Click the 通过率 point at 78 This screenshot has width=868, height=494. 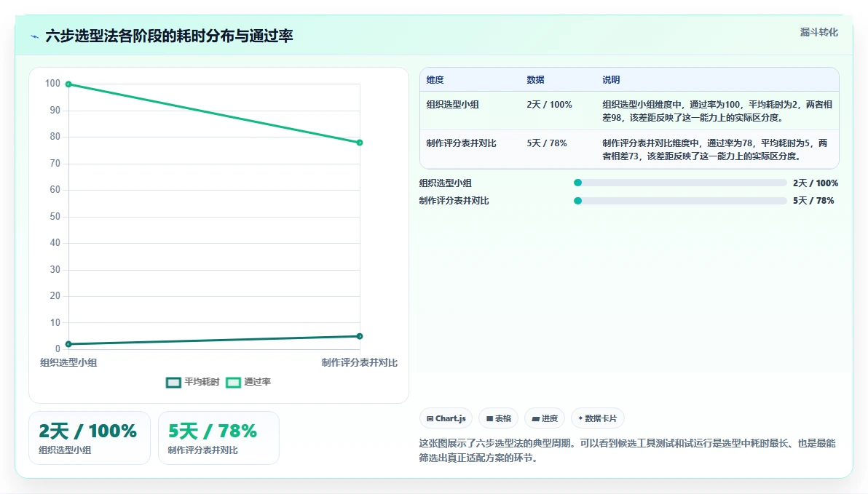pyautogui.click(x=360, y=143)
